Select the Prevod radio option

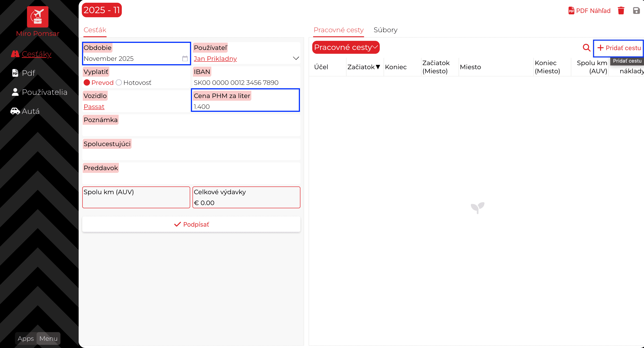point(87,83)
